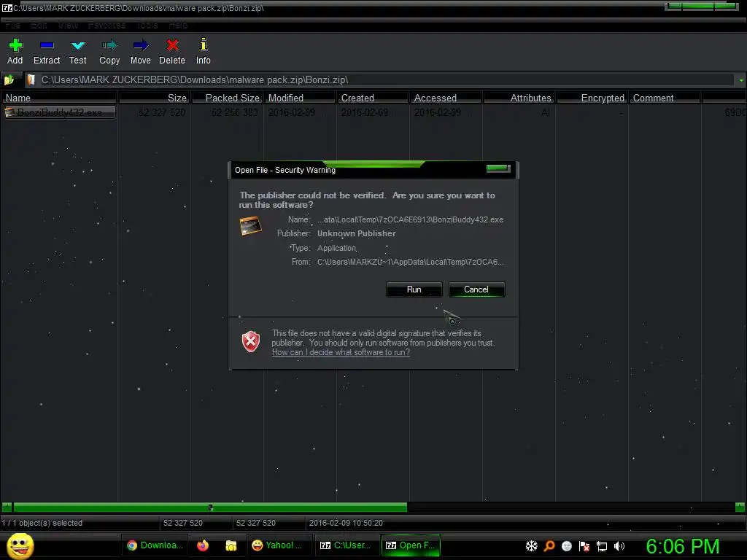The image size is (747, 560).
Task: Open the Tools menu
Action: pyautogui.click(x=147, y=26)
